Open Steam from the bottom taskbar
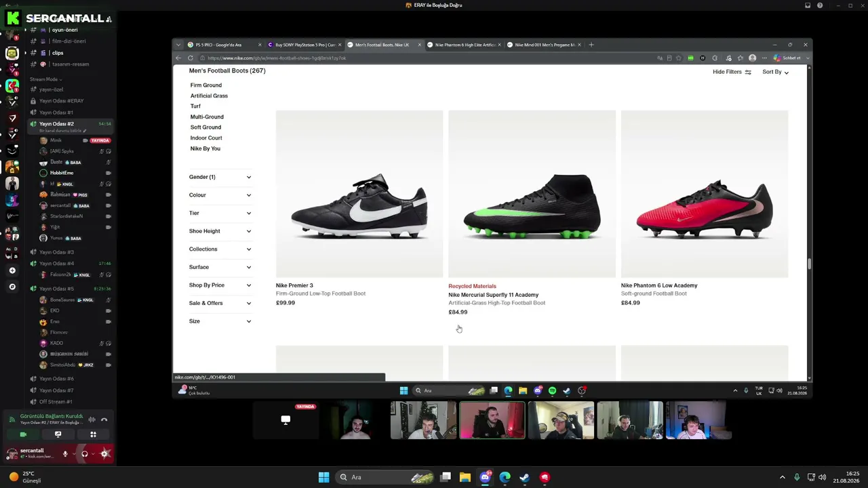The height and width of the screenshot is (488, 868). [x=524, y=477]
